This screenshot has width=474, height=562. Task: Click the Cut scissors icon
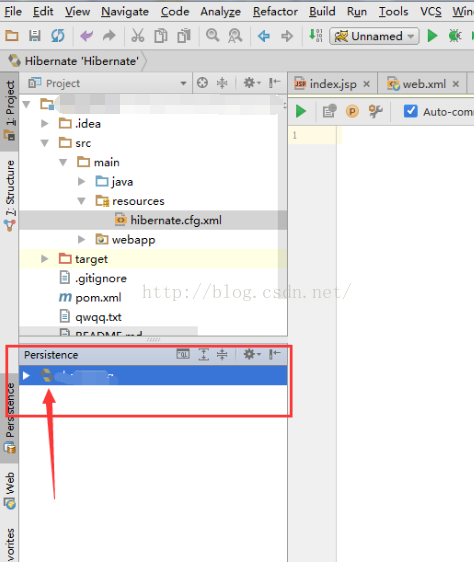(138, 35)
